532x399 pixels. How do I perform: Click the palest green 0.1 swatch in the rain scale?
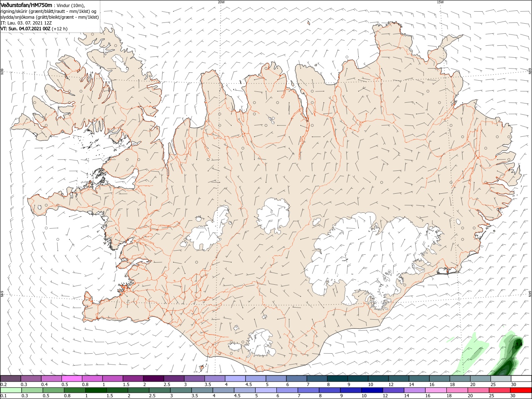pos(11,390)
